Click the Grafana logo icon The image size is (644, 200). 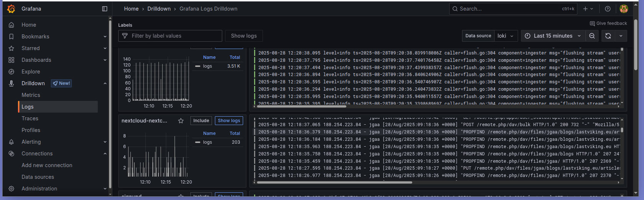11,9
